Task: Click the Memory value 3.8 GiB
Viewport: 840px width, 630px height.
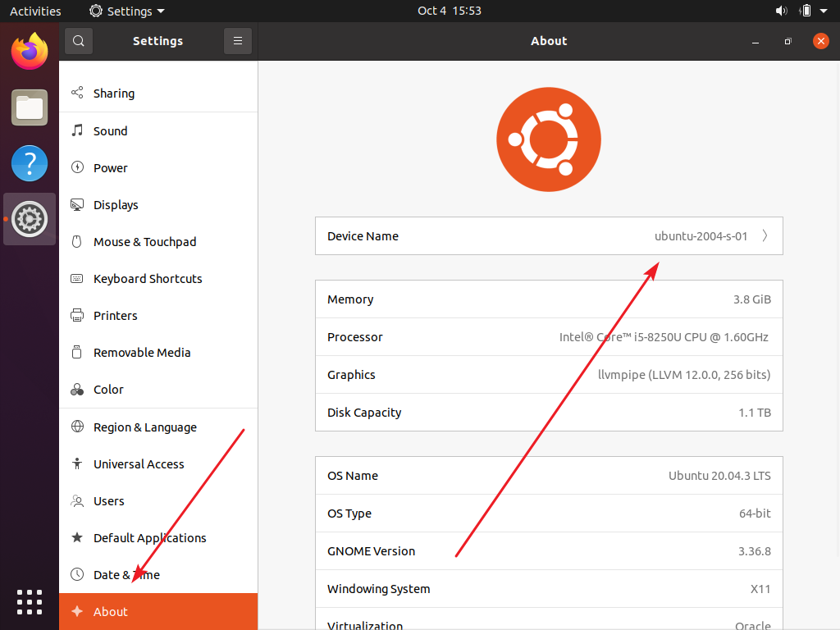Action: point(752,299)
